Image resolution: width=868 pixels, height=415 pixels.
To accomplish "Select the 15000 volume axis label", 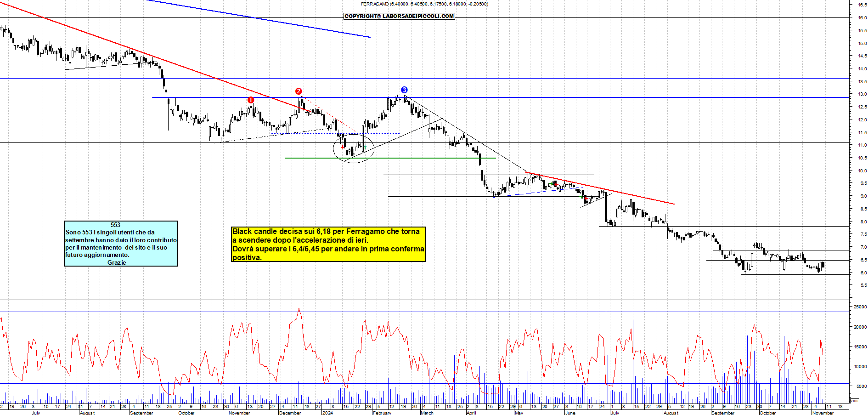I will tap(860, 347).
